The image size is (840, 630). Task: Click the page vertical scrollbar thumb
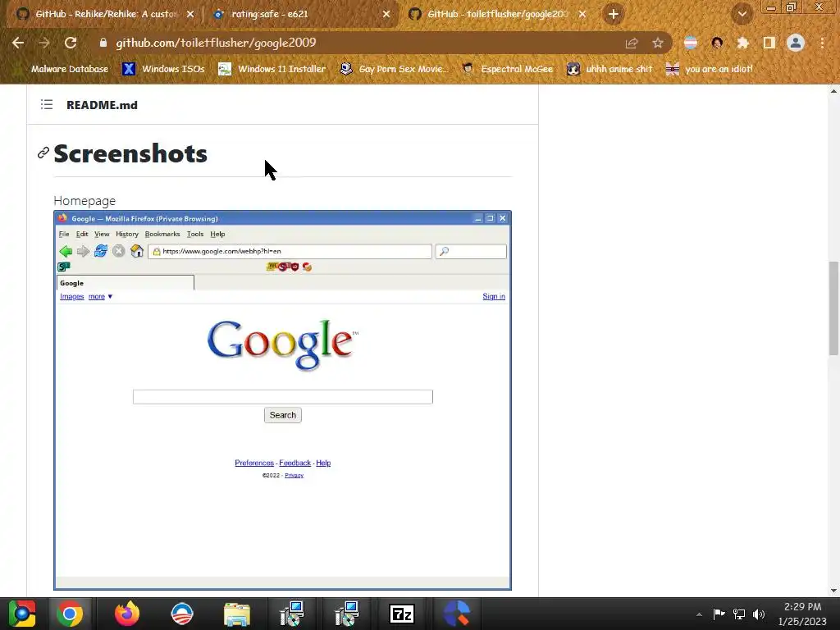point(833,308)
